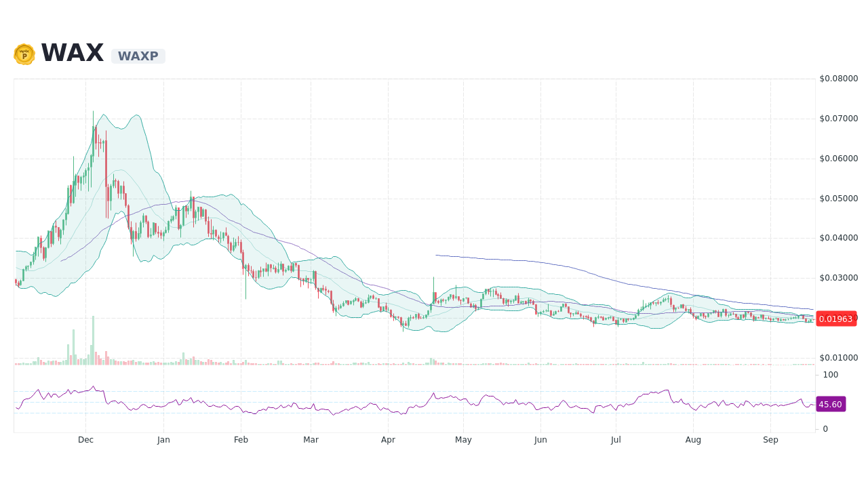This screenshot has width=868, height=488.
Task: Click the Sep month label
Action: pyautogui.click(x=770, y=440)
